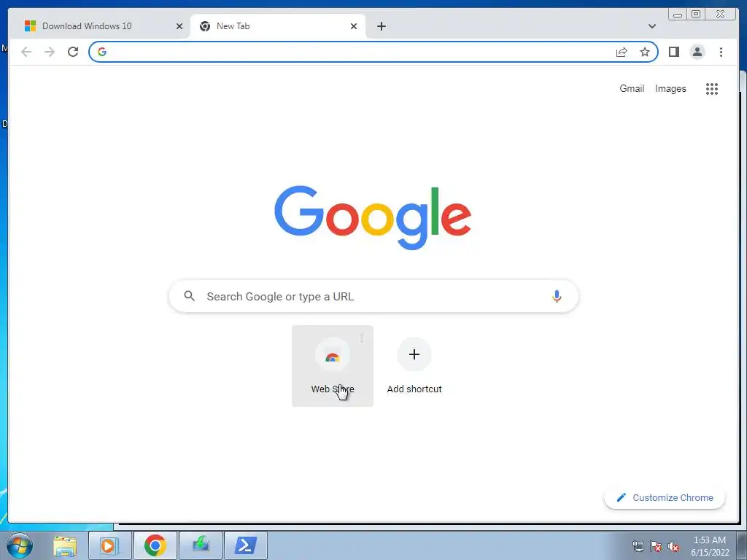This screenshot has height=560, width=747.
Task: Click the Customize Chrome button
Action: coord(665,497)
